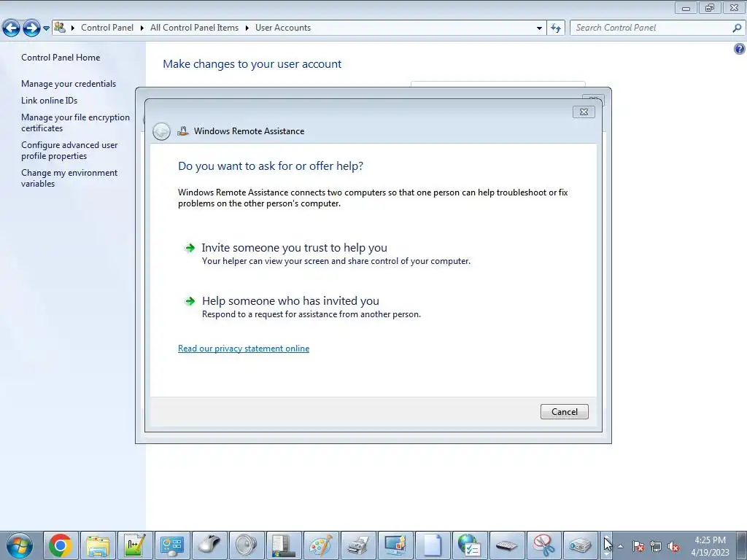Screen dimensions: 747x560
Task: Click the Remote Assistance dialog back arrow
Action: pyautogui.click(x=161, y=131)
